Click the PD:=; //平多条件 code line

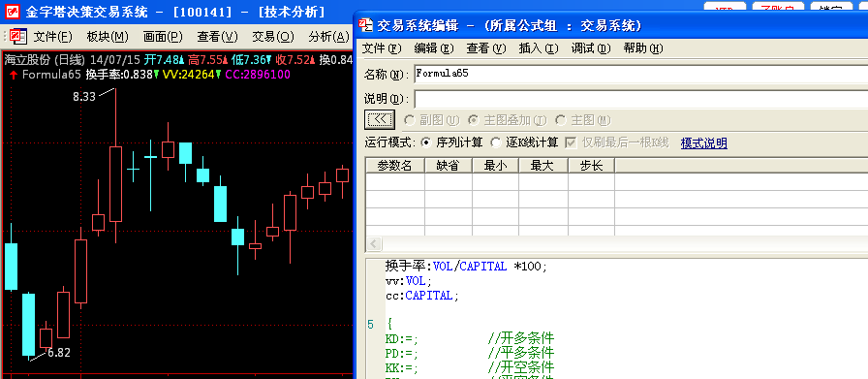point(470,353)
